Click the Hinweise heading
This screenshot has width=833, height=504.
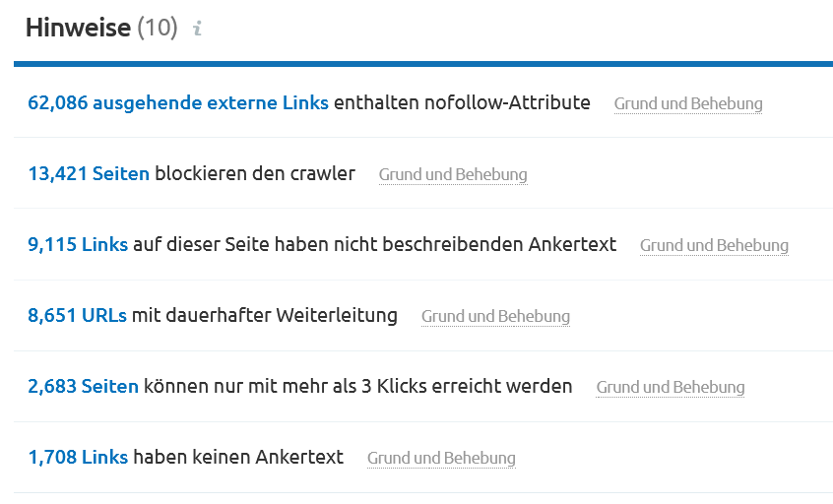(78, 28)
